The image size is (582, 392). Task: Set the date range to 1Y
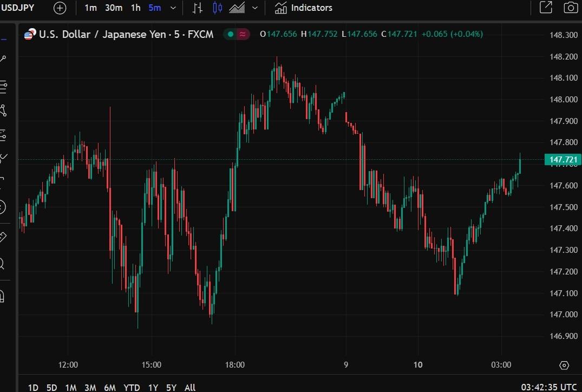153,388
